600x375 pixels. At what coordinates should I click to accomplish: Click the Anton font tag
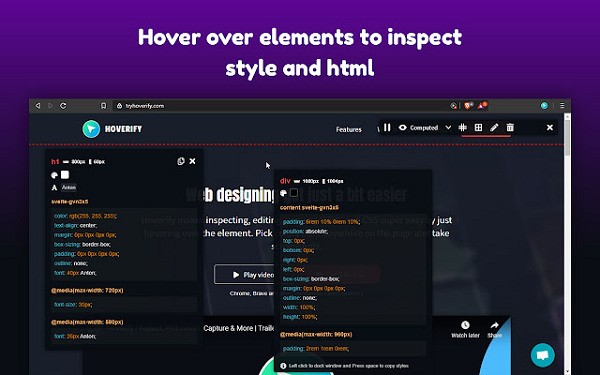(x=69, y=188)
